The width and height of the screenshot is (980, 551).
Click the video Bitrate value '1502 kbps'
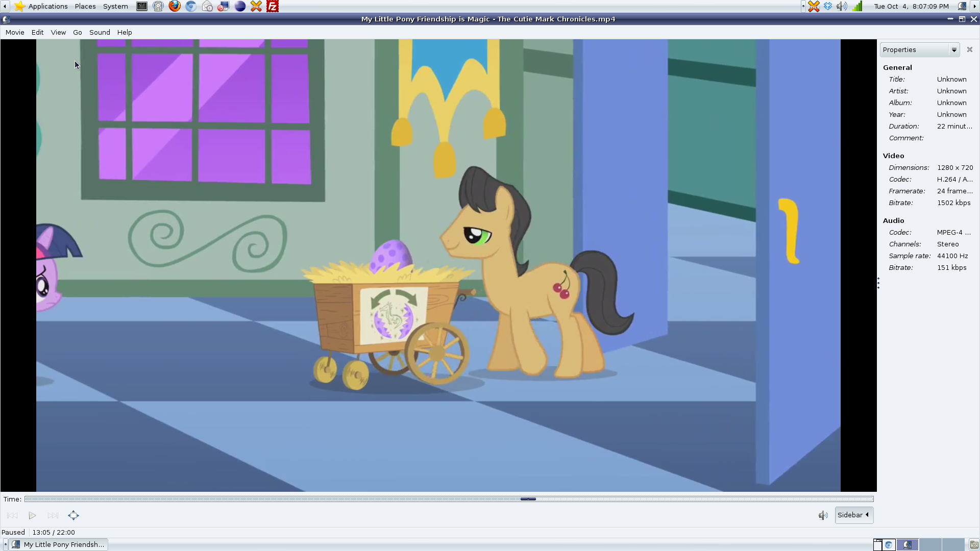[954, 203]
